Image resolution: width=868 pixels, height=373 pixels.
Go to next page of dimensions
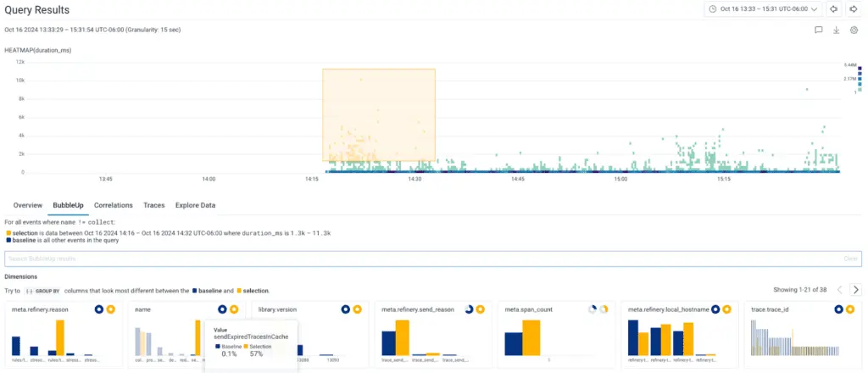click(856, 290)
